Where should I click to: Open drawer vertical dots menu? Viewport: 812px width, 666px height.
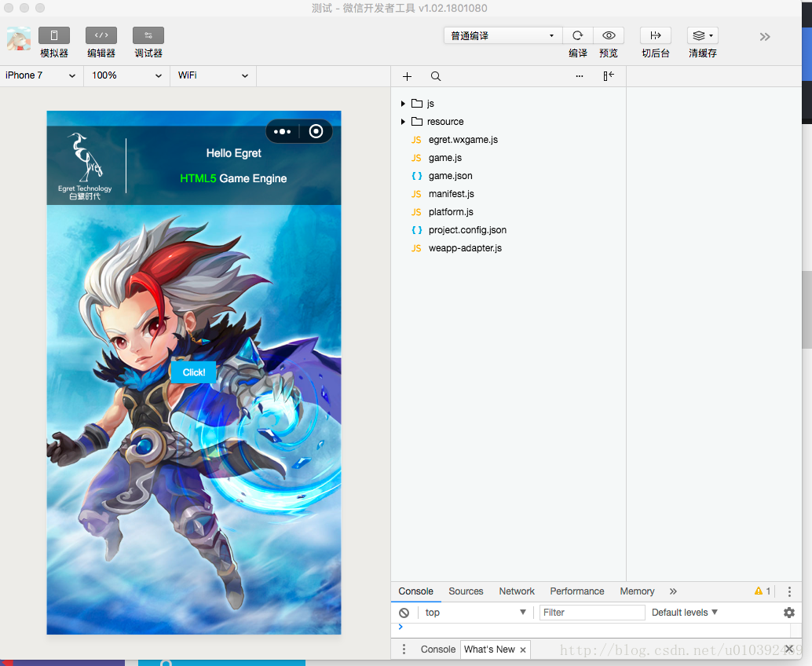(404, 650)
